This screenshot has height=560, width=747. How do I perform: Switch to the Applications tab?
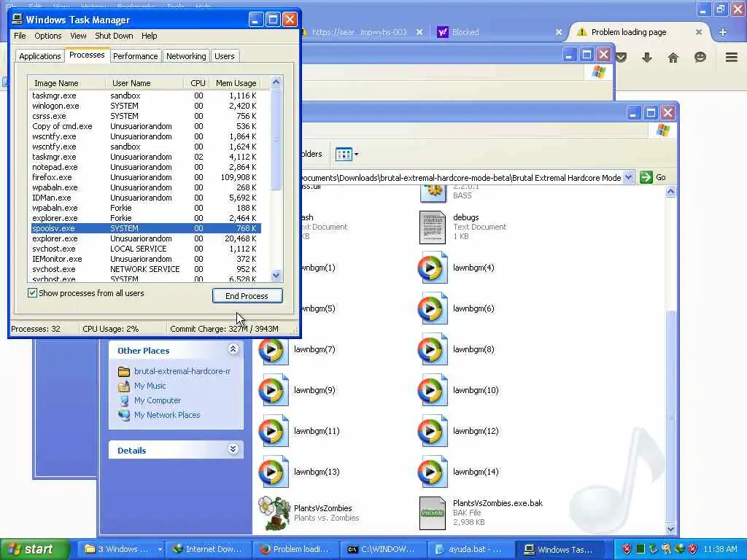point(40,56)
